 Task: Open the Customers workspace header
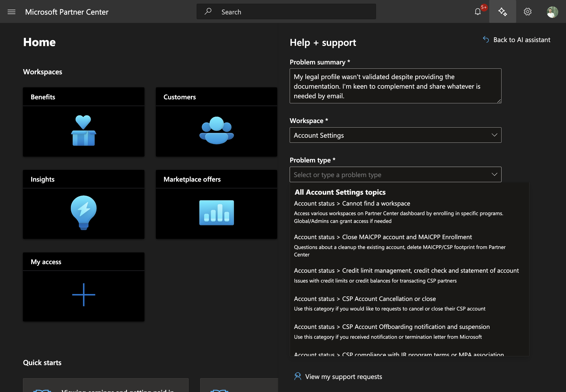coord(216,97)
